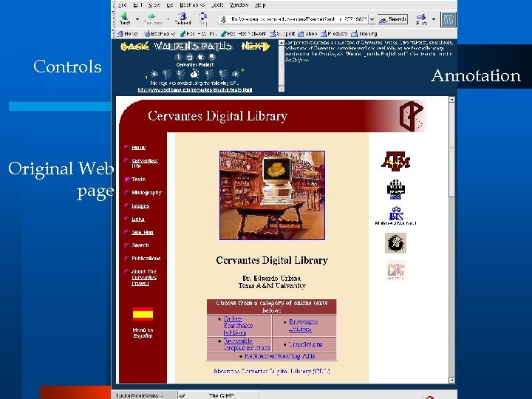Click the last round icon under the Walden's Paths title
The image size is (532, 399).
tap(212, 57)
